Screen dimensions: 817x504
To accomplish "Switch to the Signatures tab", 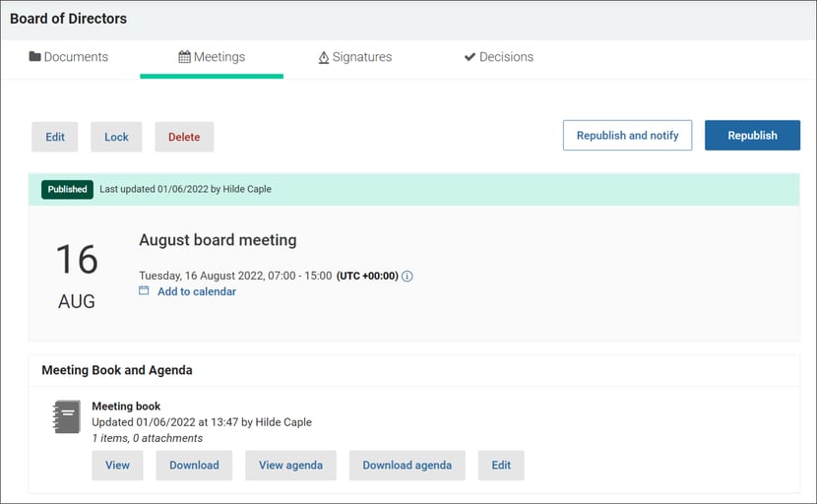I will [354, 57].
